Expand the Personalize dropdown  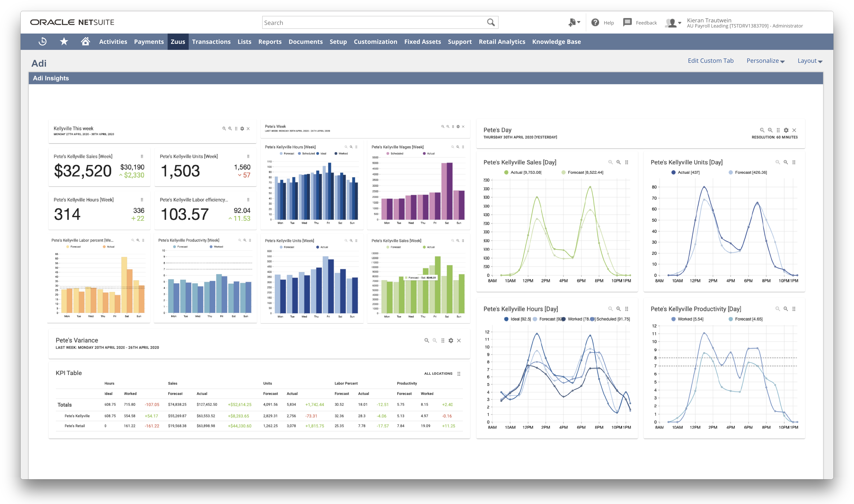[x=765, y=61]
